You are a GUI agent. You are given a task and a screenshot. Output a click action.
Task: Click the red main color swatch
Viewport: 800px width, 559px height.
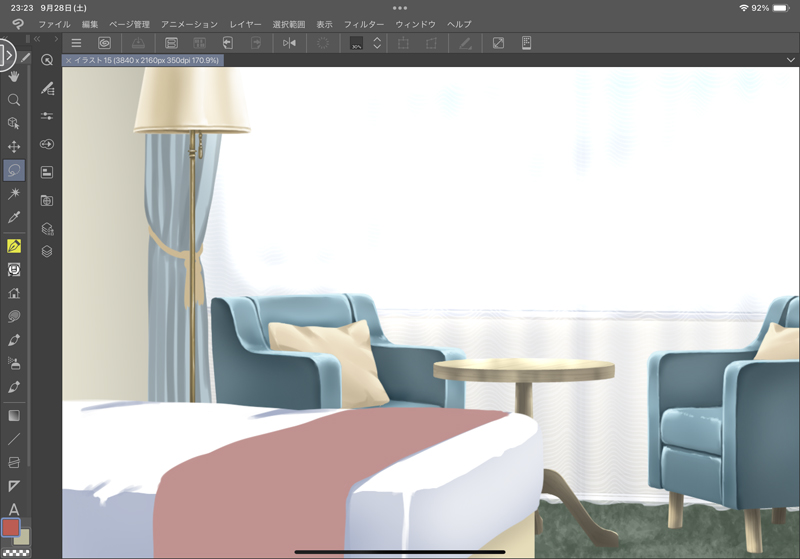[x=11, y=527]
